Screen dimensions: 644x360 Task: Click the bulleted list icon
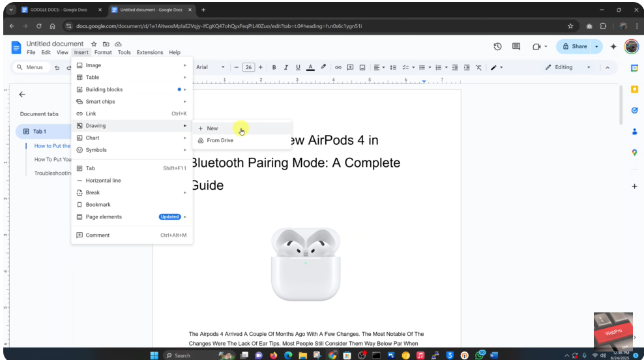[x=422, y=67]
